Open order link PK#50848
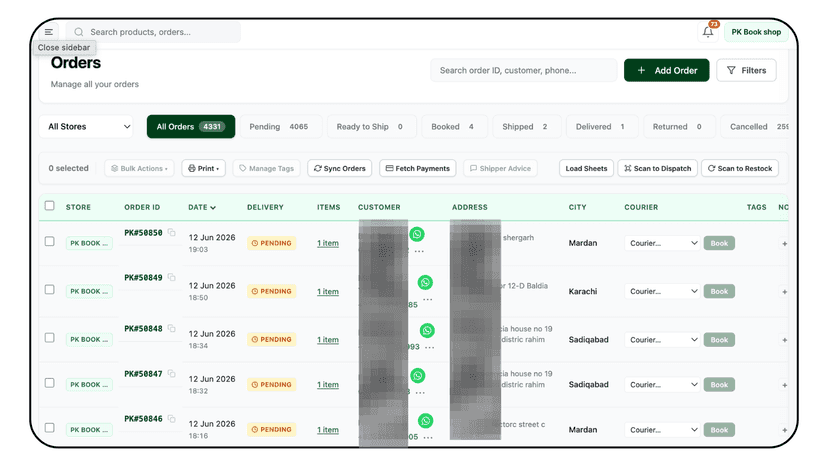Image resolution: width=828 pixels, height=466 pixels. [143, 329]
